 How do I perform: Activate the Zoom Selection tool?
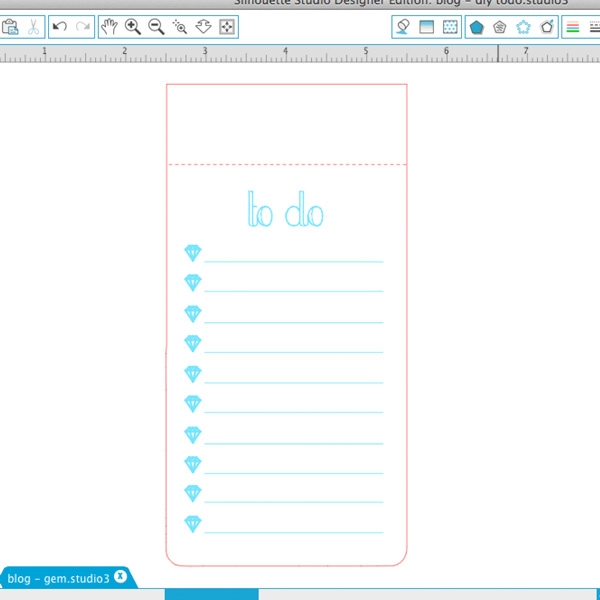coord(179,27)
